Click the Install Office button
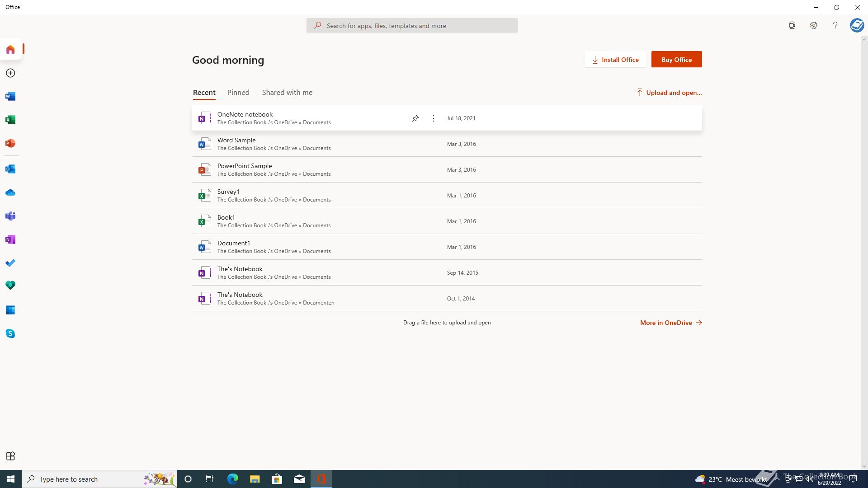The height and width of the screenshot is (488, 868). [615, 60]
